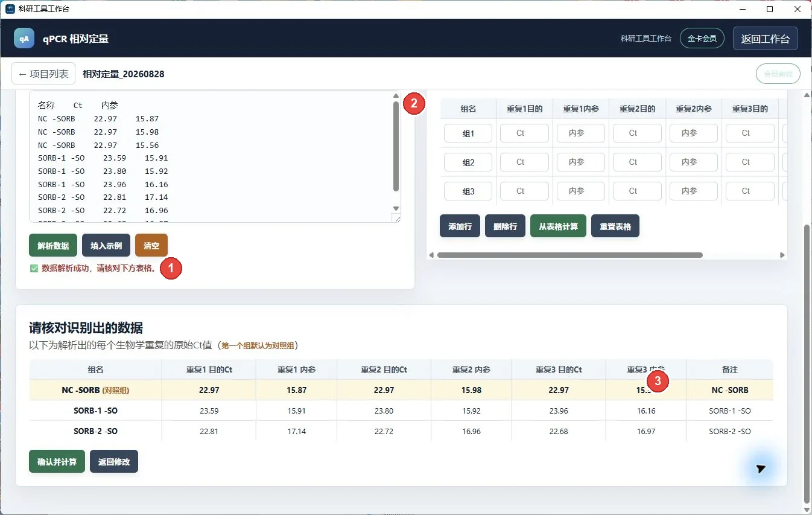Click the 22.68 cell in the results table
The height and width of the screenshot is (515, 812).
(559, 431)
